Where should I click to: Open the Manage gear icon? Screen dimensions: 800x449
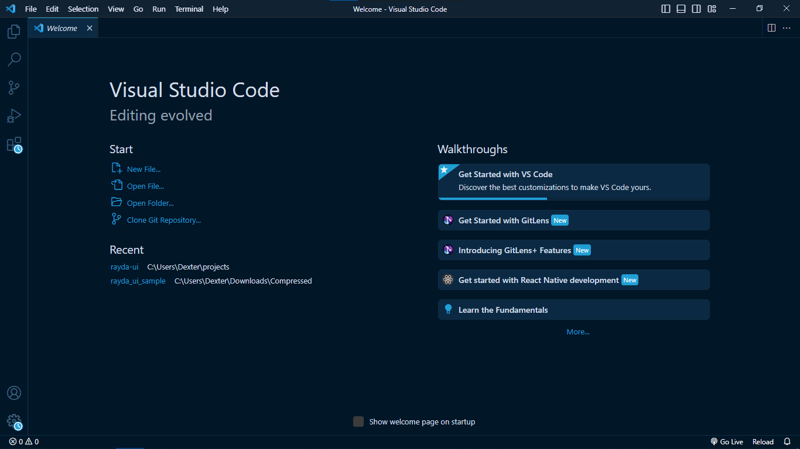(x=14, y=421)
